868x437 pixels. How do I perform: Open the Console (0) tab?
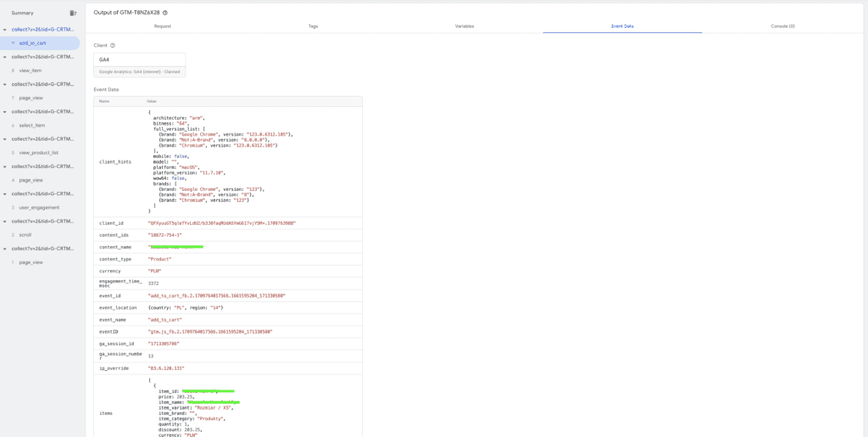pyautogui.click(x=782, y=26)
